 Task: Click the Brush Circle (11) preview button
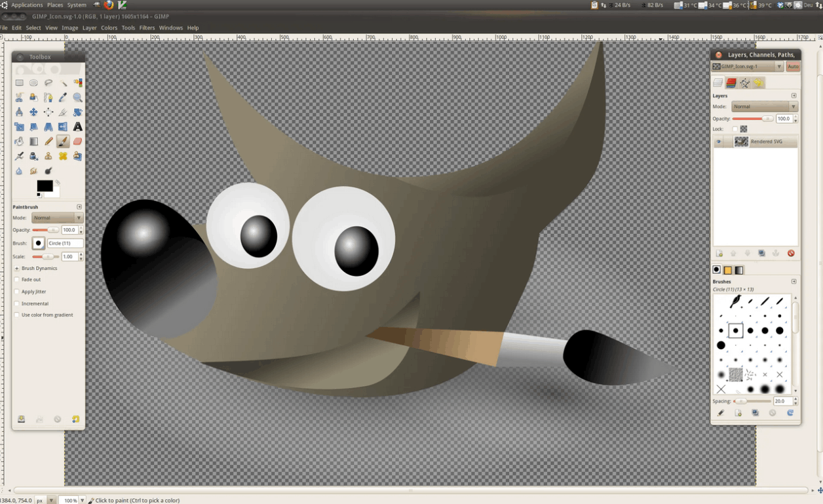coord(38,243)
